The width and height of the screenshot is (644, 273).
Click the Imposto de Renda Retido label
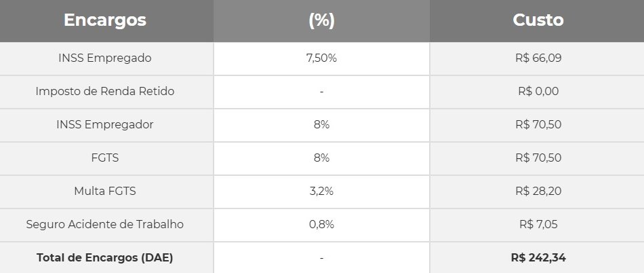[x=105, y=92]
